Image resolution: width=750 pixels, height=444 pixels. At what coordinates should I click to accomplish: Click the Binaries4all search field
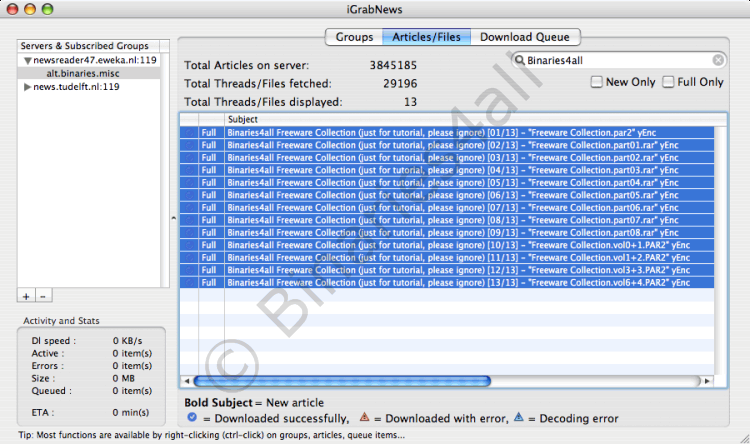[618, 60]
